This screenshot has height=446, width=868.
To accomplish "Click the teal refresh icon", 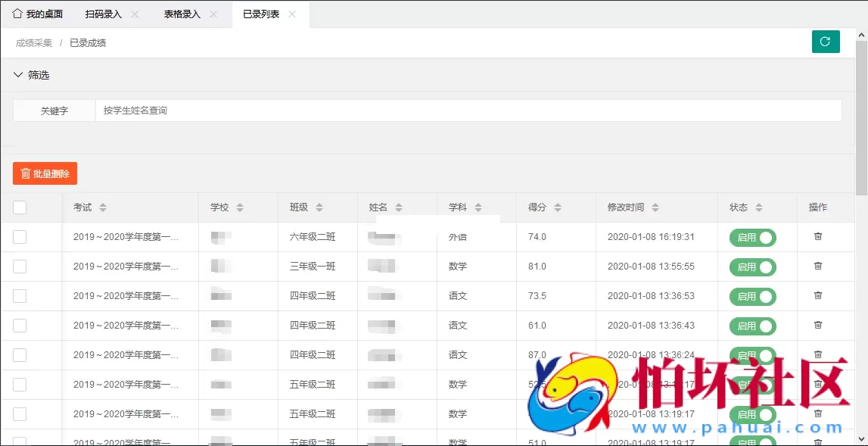I will [x=826, y=42].
